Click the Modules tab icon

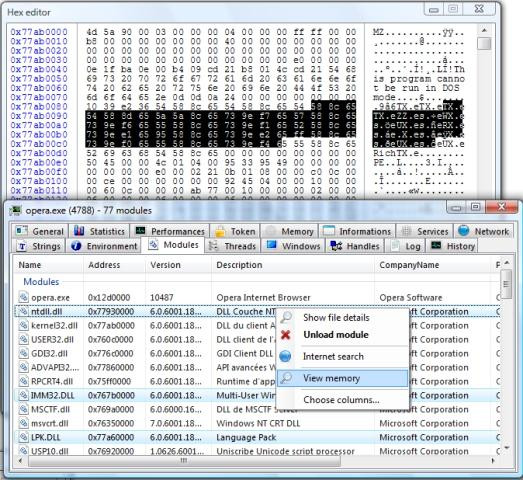pyautogui.click(x=153, y=245)
